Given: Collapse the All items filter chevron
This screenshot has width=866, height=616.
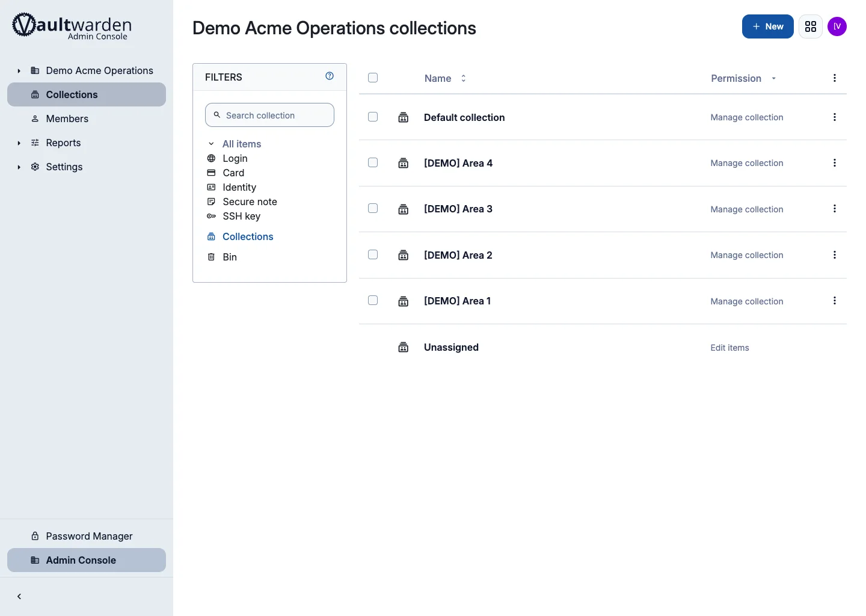Looking at the screenshot, I should (x=211, y=144).
